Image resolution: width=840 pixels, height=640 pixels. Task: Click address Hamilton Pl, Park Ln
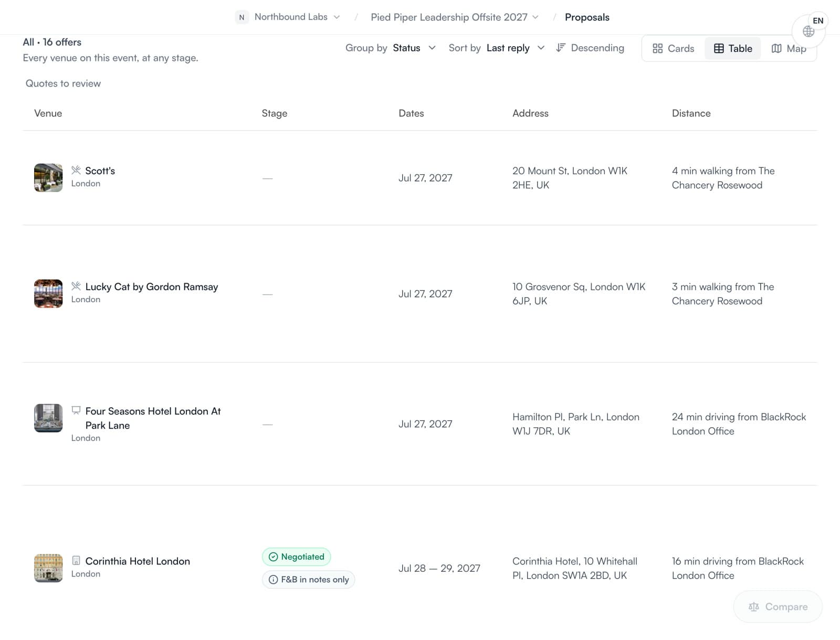(576, 424)
